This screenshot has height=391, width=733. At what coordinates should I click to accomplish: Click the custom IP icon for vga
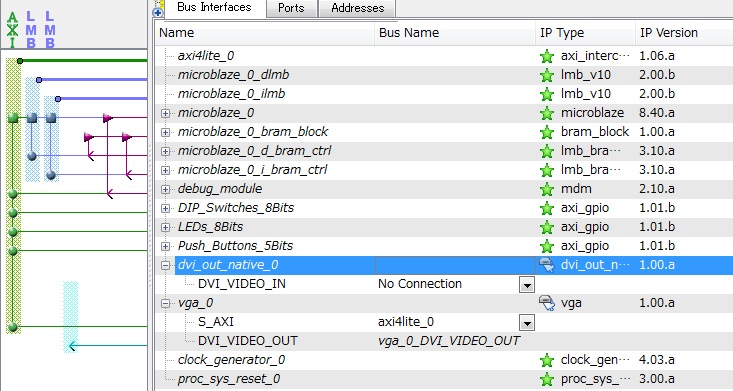click(546, 303)
